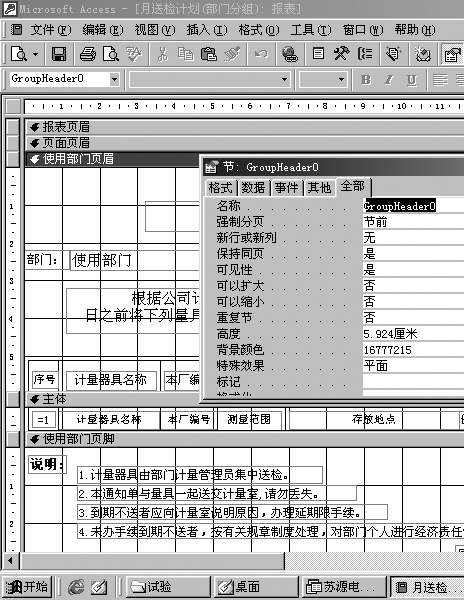Click the Undo arrow icon
The width and height of the screenshot is (464, 600).
[x=261, y=54]
